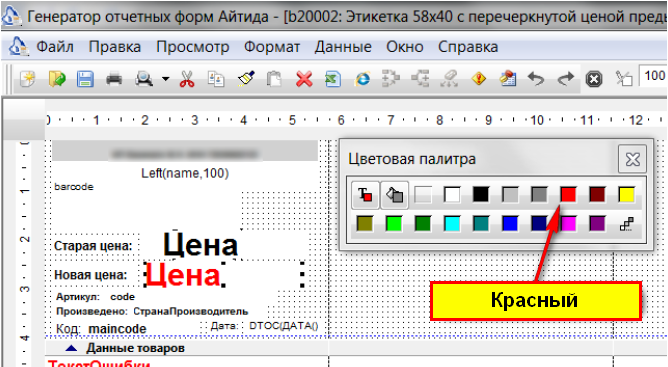This screenshot has width=668, height=367.
Task: Open the Файл menu
Action: 55,47
